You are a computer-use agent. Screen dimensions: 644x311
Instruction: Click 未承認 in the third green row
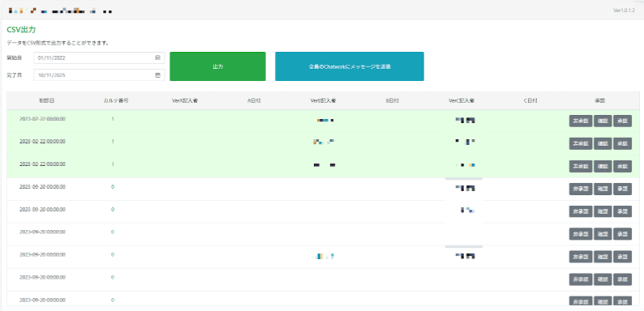581,166
